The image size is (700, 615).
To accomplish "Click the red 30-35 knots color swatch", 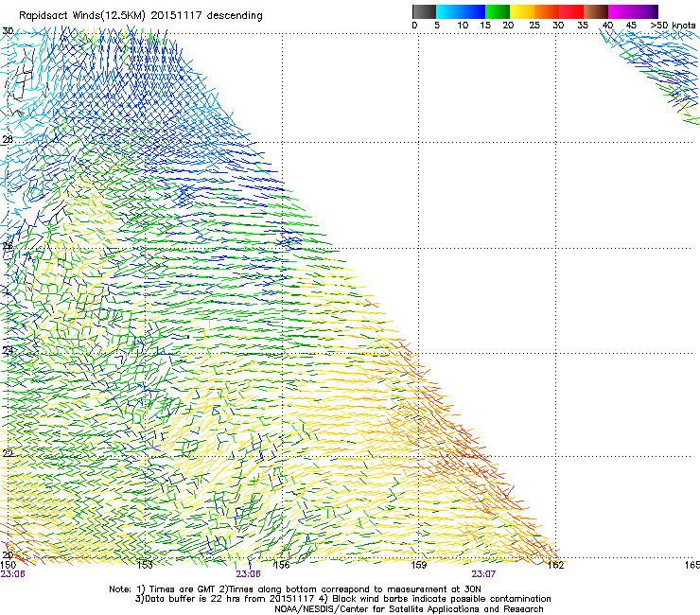I will 571,11.
